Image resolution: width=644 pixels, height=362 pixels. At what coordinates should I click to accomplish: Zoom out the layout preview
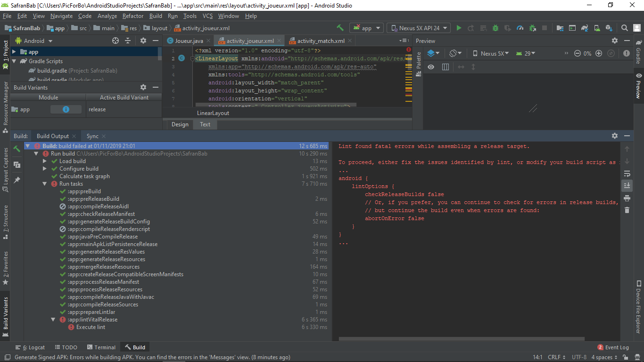pos(577,53)
